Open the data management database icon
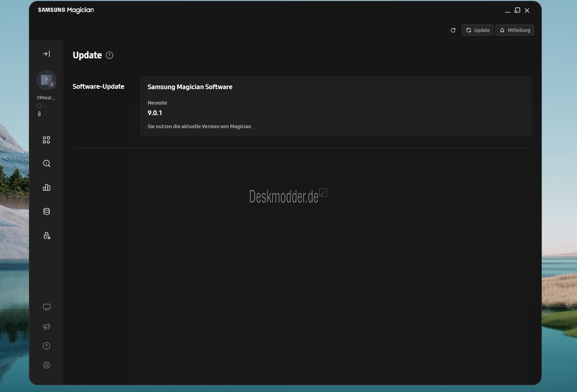 (x=46, y=211)
